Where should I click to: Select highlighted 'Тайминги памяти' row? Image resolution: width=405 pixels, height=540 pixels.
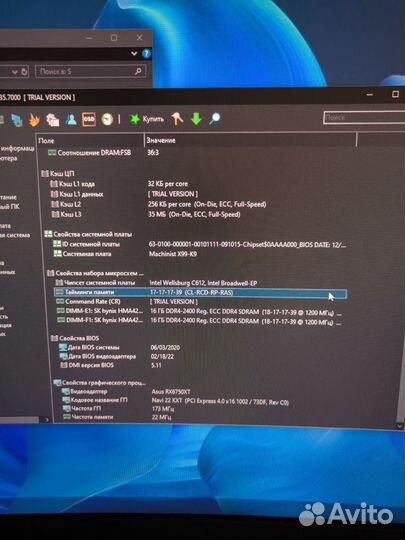[x=200, y=293]
